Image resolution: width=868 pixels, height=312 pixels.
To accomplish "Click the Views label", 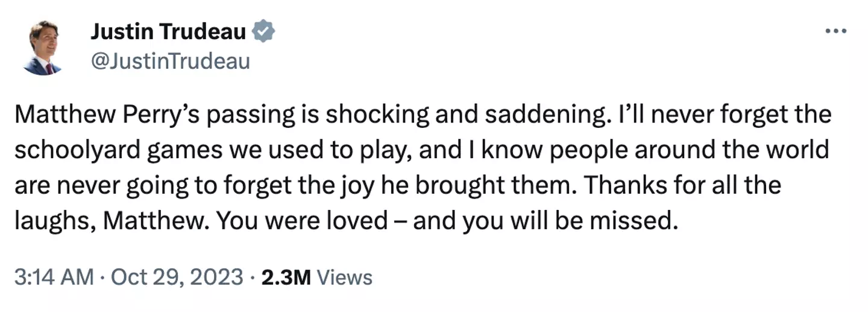I will point(344,278).
